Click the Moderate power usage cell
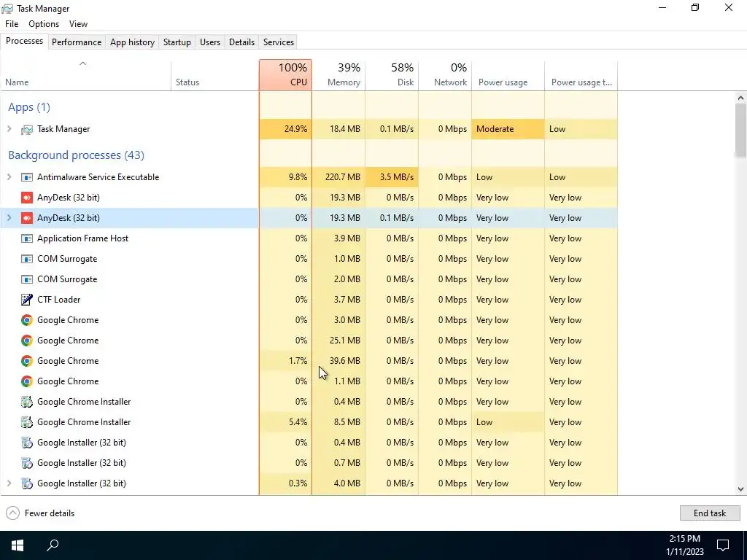This screenshot has width=747, height=560. (x=508, y=129)
